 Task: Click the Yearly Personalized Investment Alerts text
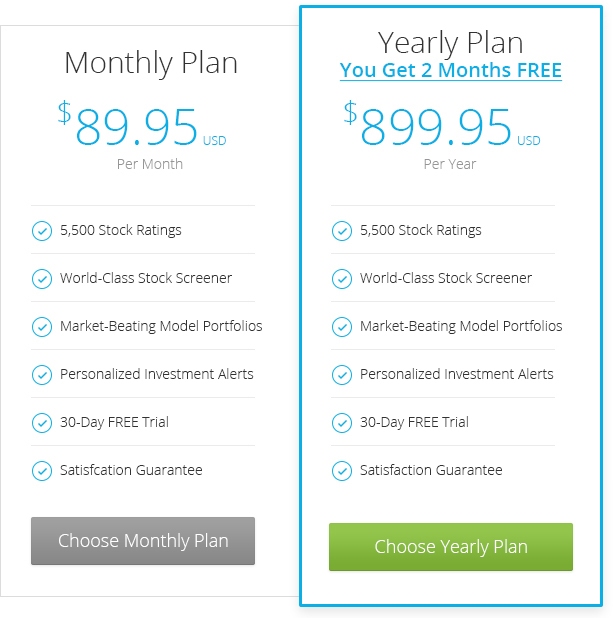pyautogui.click(x=456, y=374)
